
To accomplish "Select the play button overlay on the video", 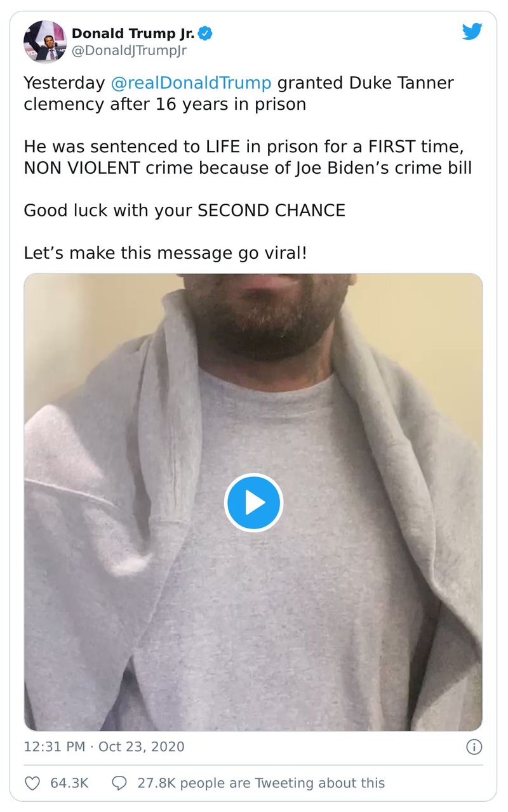I will (x=254, y=502).
